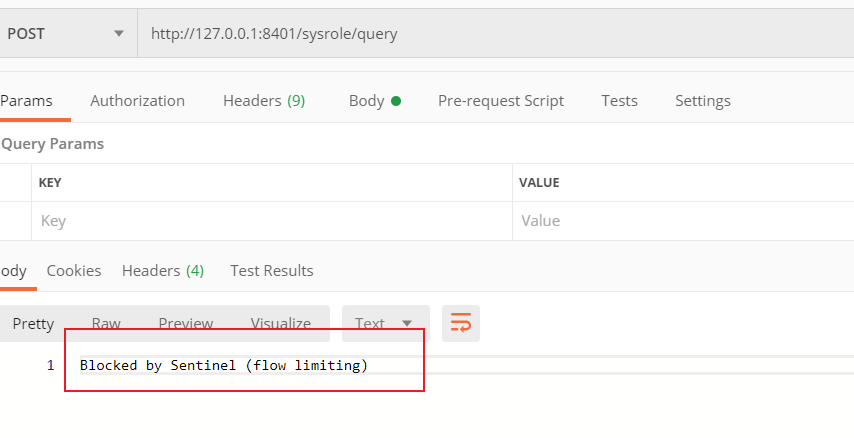Switch response view to Pretty
854x438 pixels.
pos(33,323)
